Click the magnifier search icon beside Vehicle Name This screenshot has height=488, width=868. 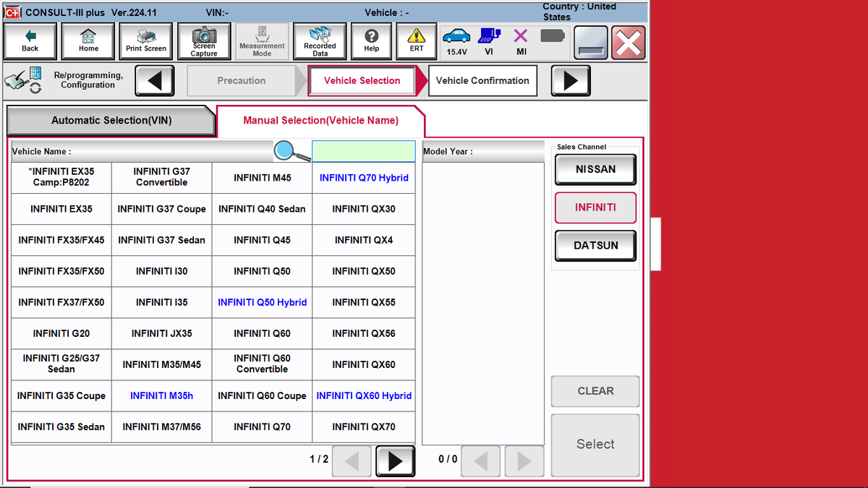[x=283, y=150]
